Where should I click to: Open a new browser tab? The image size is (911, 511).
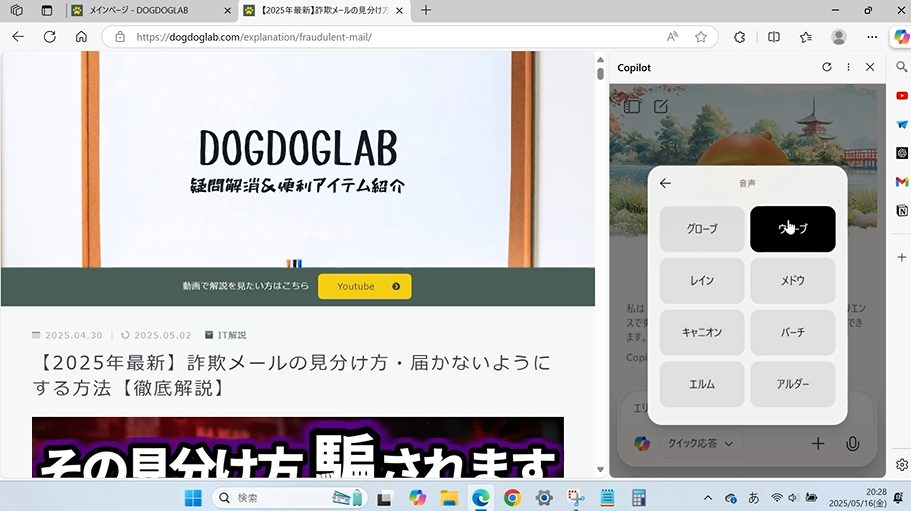426,10
